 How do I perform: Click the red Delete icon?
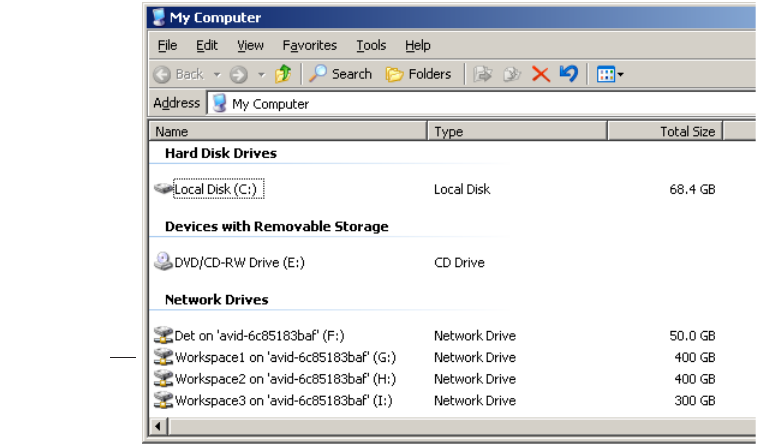pos(540,74)
